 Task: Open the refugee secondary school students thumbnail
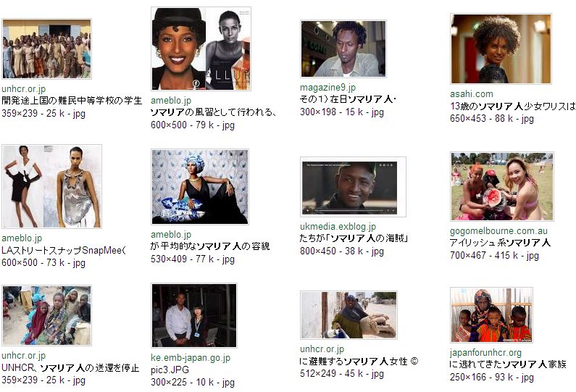[46, 49]
